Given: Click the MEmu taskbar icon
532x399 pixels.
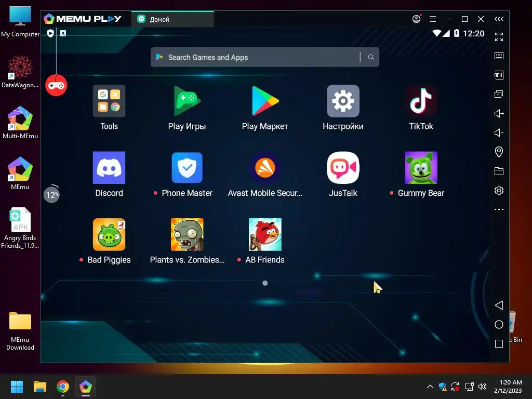Looking at the screenshot, I should point(86,387).
